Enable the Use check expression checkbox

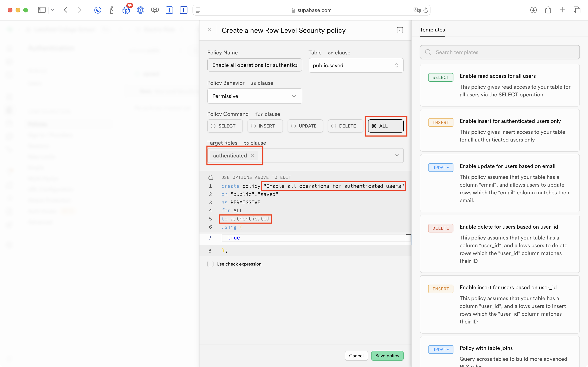210,264
